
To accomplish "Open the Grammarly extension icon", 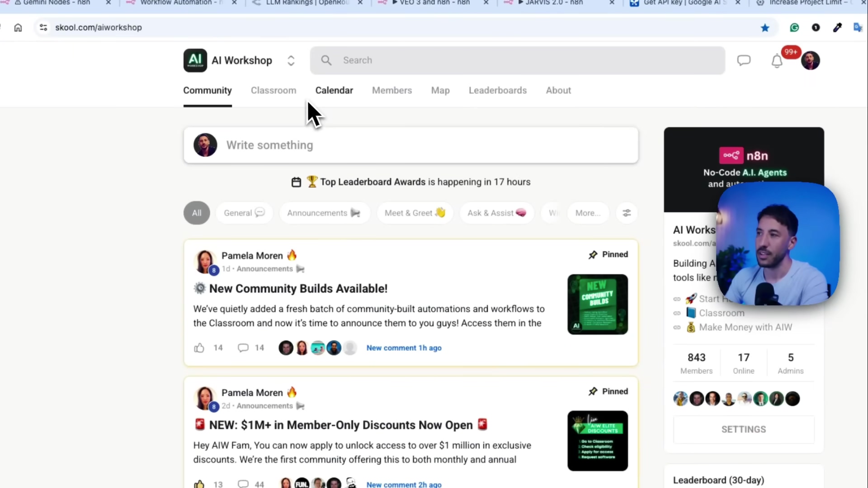I will [794, 28].
